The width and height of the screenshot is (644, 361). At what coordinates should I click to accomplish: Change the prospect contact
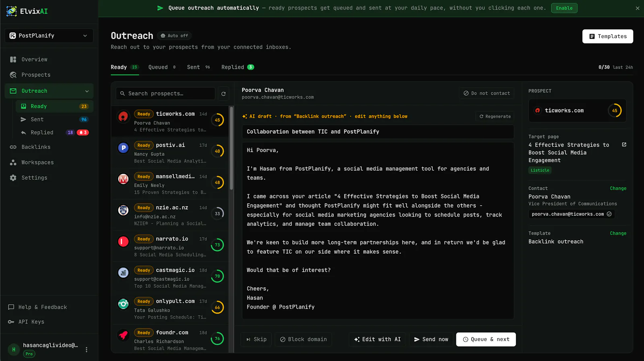point(618,188)
